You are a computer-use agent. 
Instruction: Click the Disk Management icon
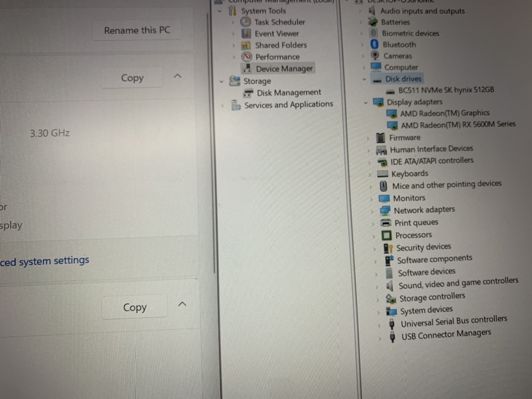point(248,93)
